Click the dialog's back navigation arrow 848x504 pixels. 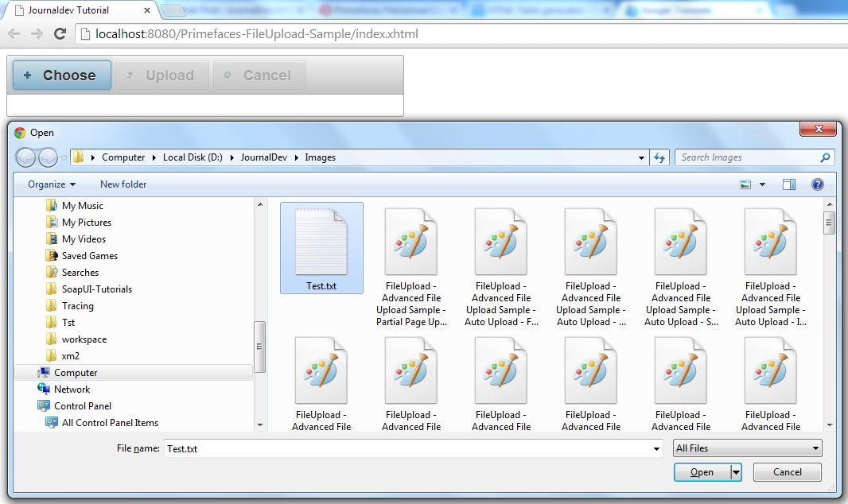click(x=26, y=157)
